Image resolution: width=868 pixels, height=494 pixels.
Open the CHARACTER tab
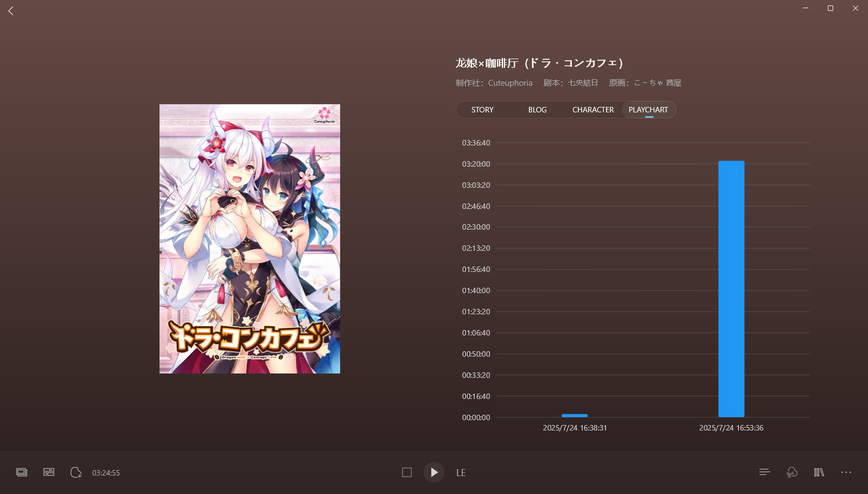pyautogui.click(x=593, y=110)
